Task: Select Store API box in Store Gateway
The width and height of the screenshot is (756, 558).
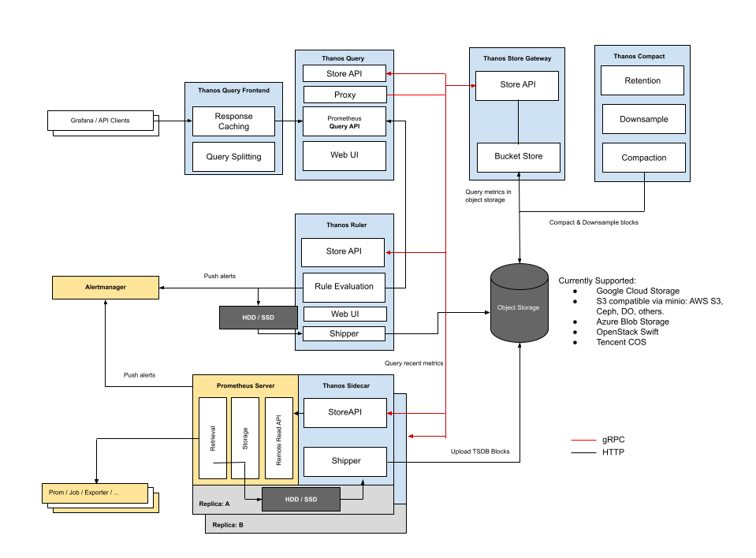Action: click(x=517, y=86)
